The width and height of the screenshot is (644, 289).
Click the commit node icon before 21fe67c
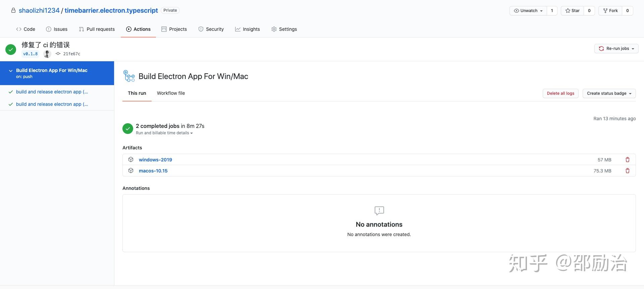coord(58,54)
